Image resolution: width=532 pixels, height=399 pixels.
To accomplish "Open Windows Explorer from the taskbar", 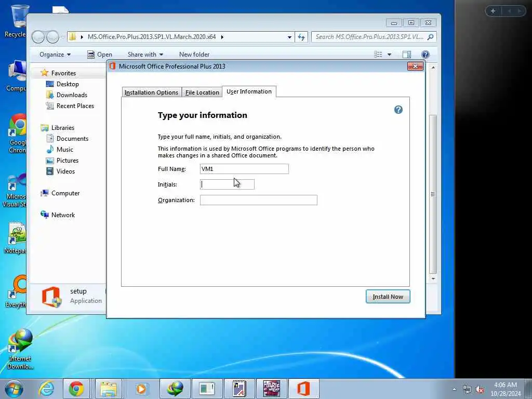I will (x=109, y=389).
